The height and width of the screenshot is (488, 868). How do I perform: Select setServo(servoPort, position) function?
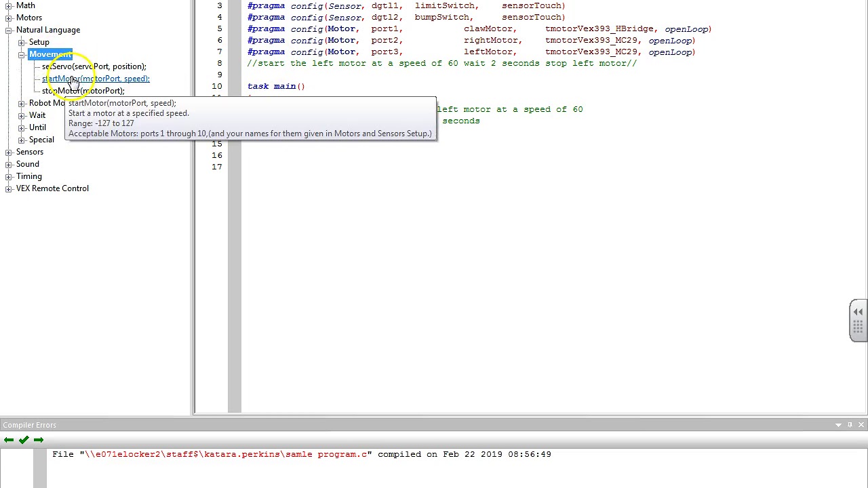94,66
